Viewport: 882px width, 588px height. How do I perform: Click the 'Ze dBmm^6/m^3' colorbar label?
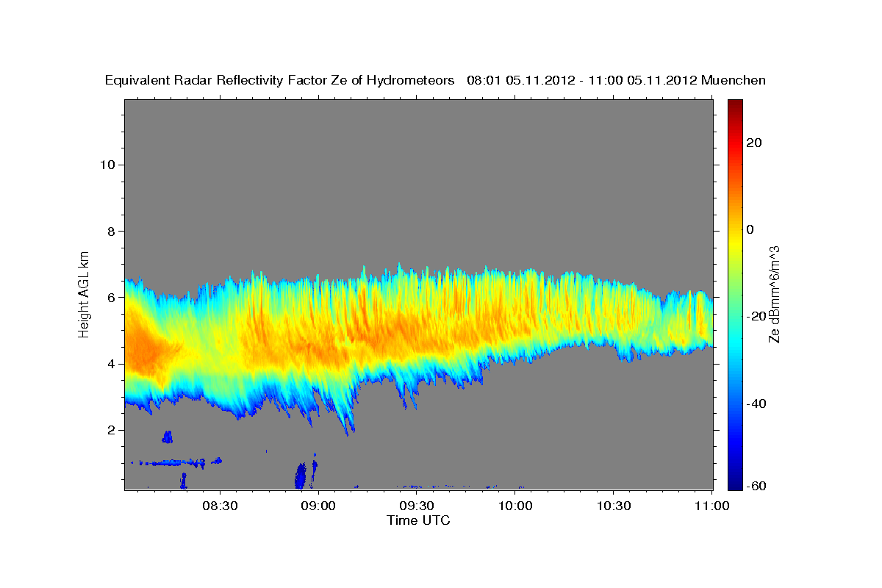774,294
